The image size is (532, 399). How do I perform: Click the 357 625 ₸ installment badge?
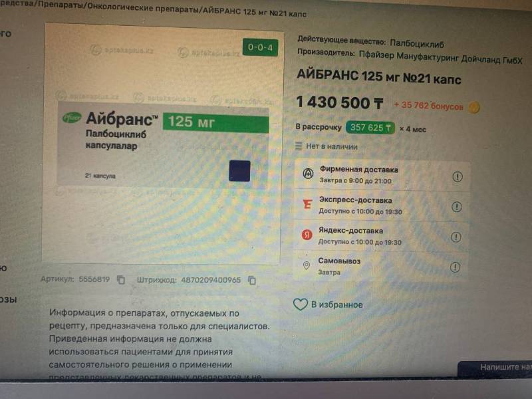tap(370, 128)
